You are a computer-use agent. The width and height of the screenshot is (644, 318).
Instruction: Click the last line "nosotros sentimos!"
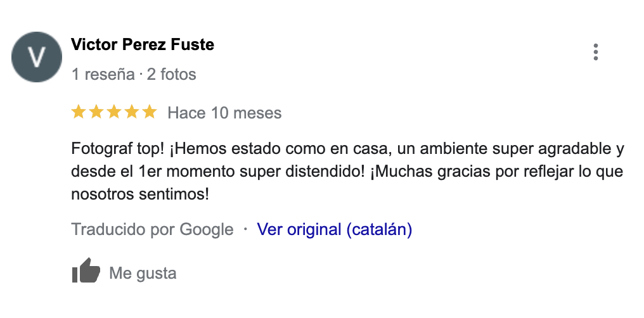140,194
